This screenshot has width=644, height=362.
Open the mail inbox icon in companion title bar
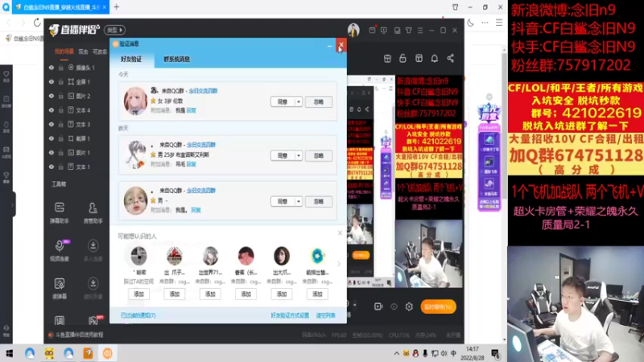(372, 31)
